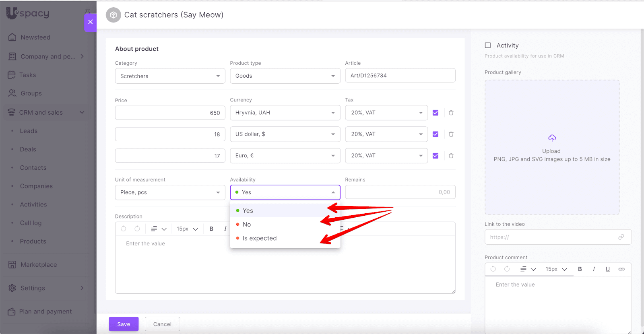Delete the Hryvnia price row
The height and width of the screenshot is (334, 644).
pos(451,113)
